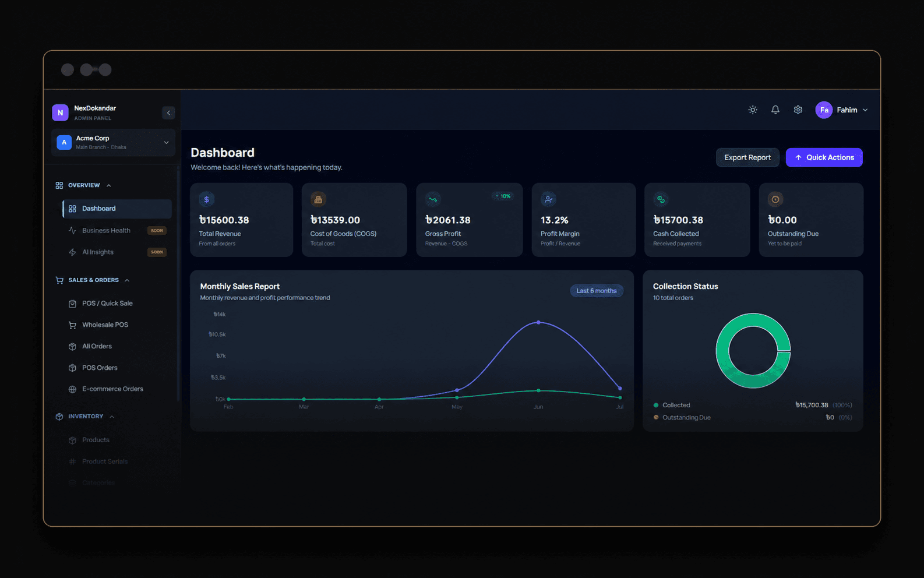Click the ৳15700.38 Cash Collected value

click(678, 220)
